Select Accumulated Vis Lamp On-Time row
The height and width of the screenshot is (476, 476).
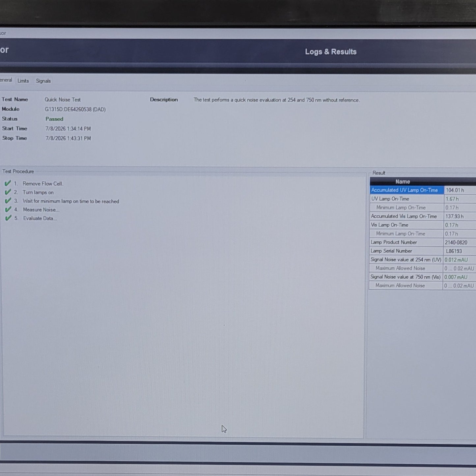click(423, 216)
